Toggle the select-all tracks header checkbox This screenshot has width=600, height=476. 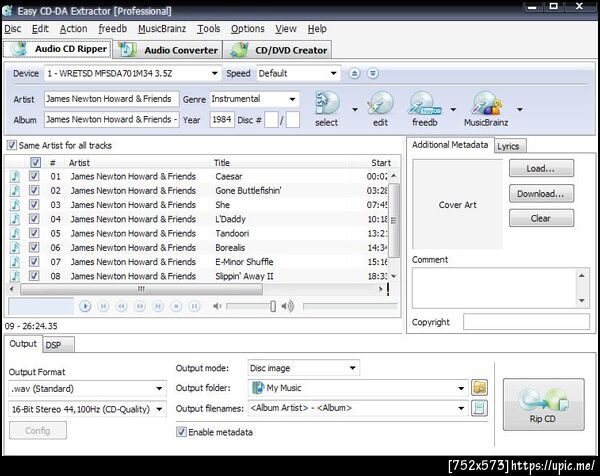tap(35, 163)
